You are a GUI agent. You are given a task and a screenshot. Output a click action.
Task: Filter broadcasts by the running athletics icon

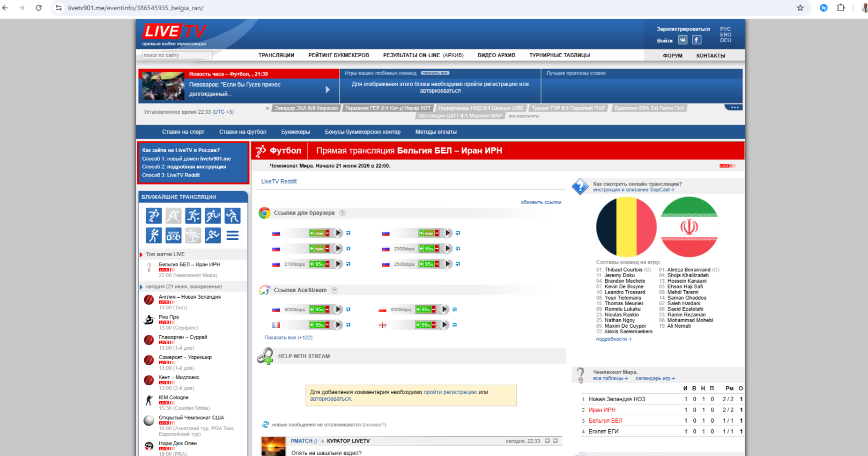[x=213, y=235]
